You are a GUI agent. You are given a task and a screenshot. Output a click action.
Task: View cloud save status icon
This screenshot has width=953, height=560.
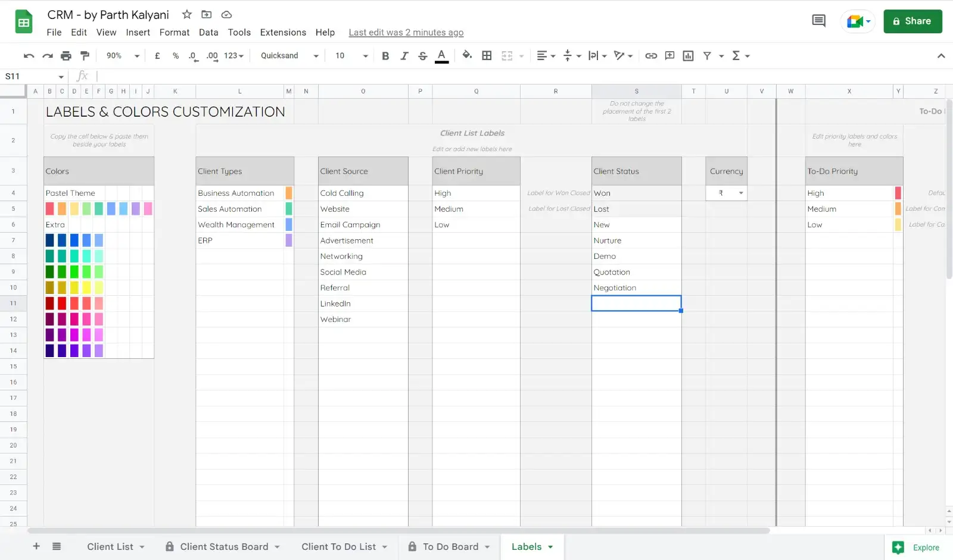(x=226, y=14)
